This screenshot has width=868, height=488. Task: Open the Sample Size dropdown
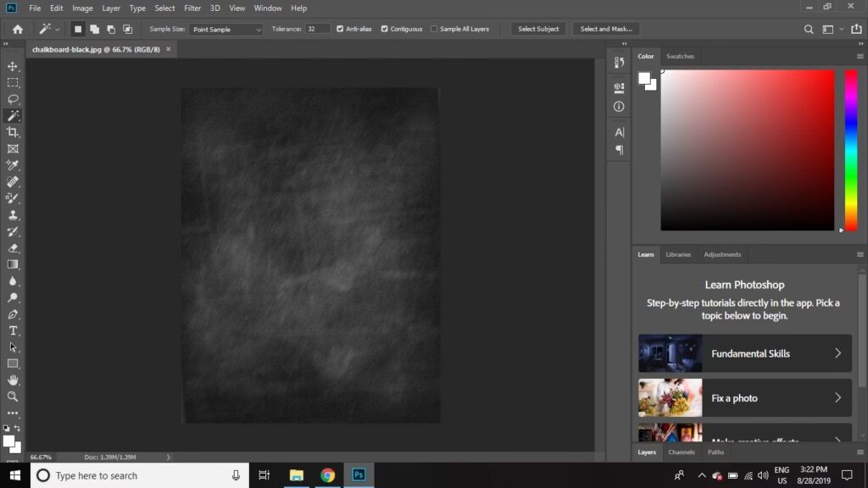[226, 30]
